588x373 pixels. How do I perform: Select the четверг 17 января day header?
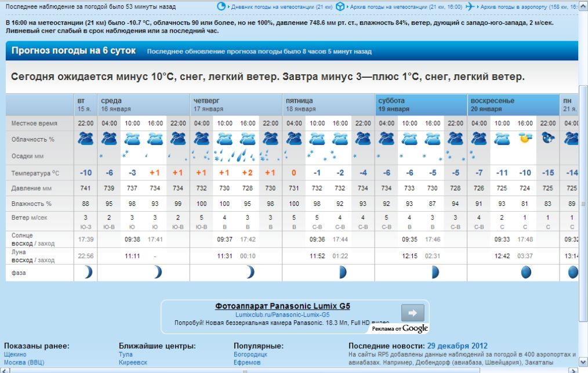click(x=236, y=104)
